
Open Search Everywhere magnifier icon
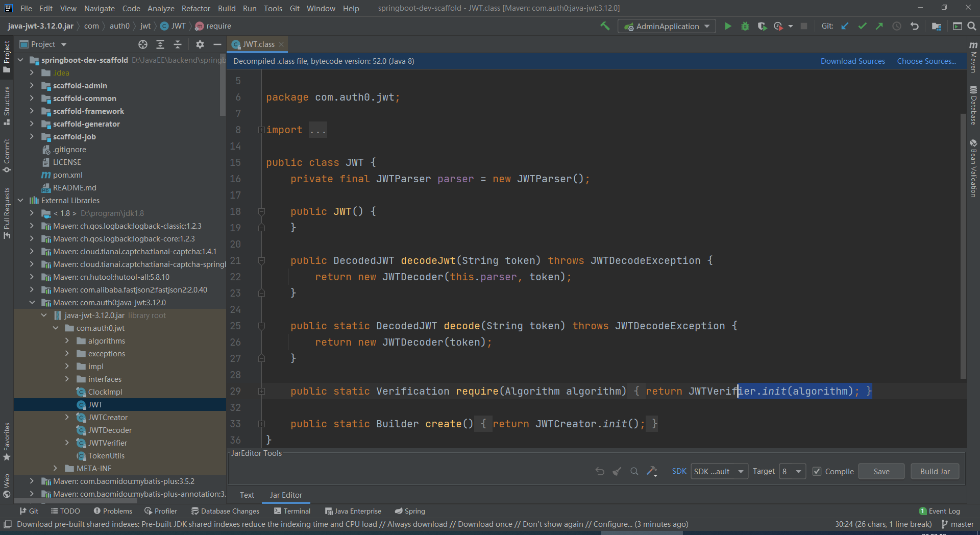point(972,26)
